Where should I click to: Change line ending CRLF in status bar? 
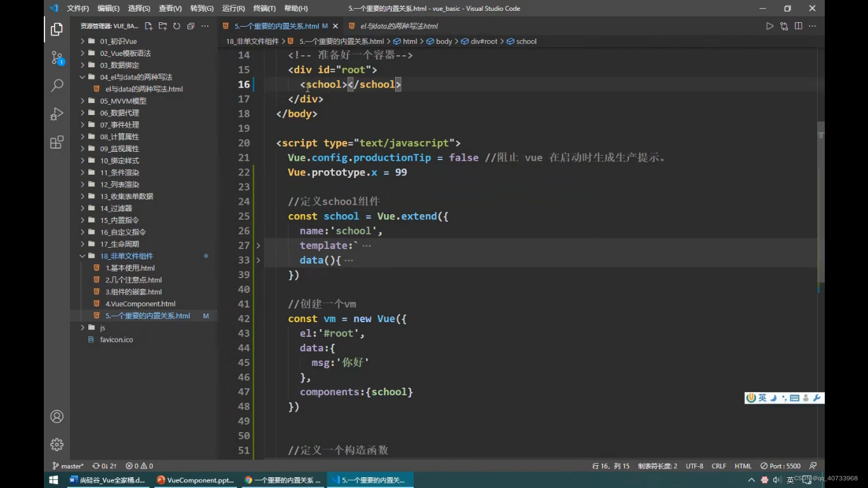[x=719, y=466]
